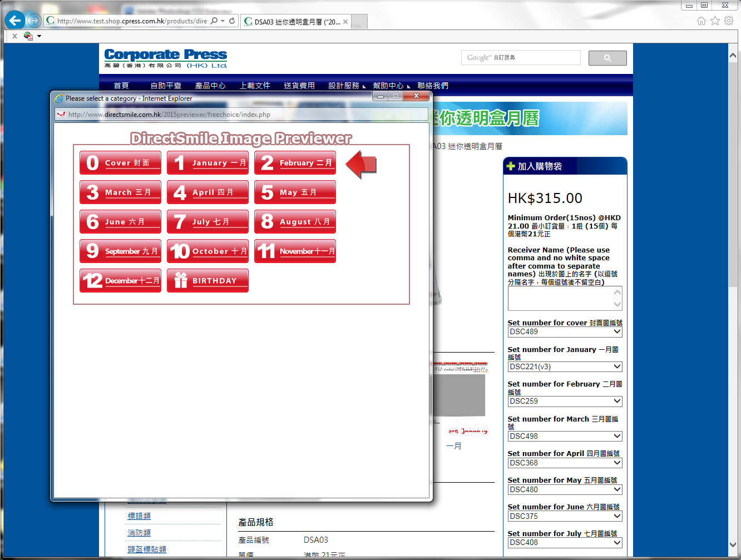
Task: Open the 設計服務 menu in the navigation bar
Action: coord(344,86)
